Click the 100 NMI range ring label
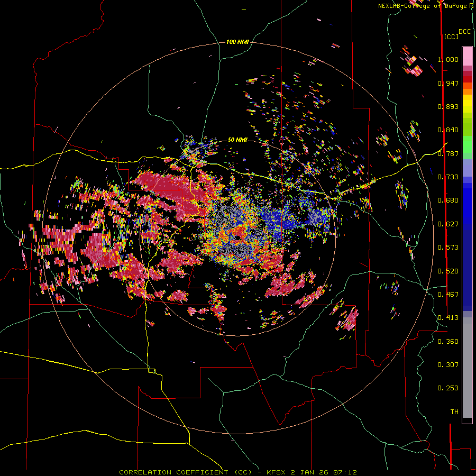 (x=237, y=42)
